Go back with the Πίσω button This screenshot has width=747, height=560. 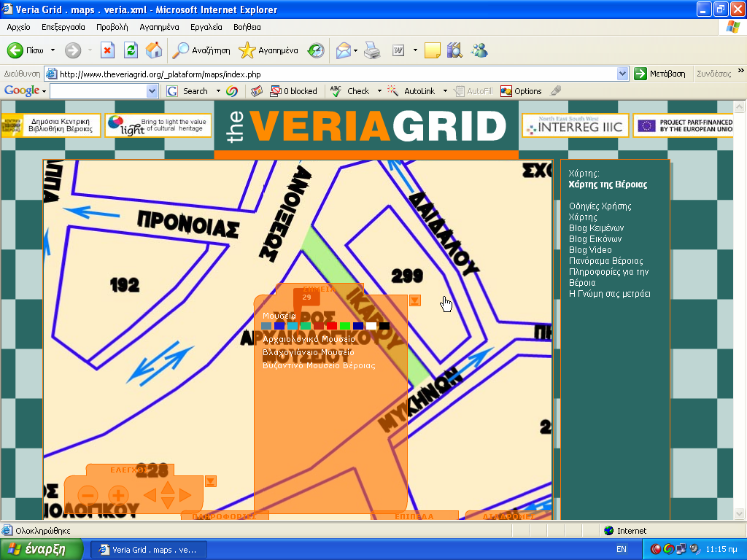pyautogui.click(x=25, y=50)
